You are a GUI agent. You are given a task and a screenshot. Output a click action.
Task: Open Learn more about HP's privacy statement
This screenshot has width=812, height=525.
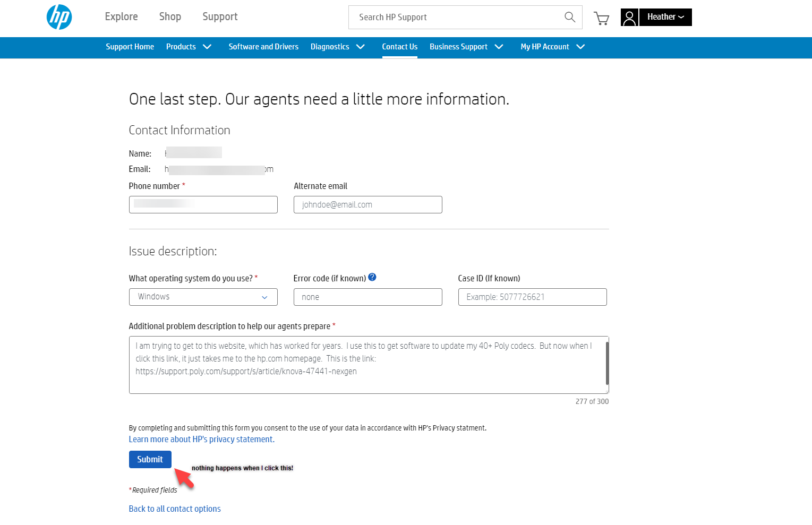pos(201,439)
